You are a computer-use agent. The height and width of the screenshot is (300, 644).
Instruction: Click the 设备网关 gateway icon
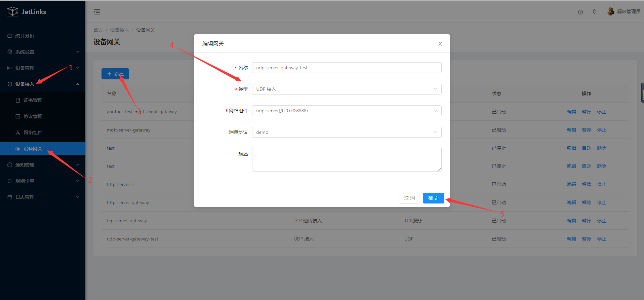(x=18, y=149)
